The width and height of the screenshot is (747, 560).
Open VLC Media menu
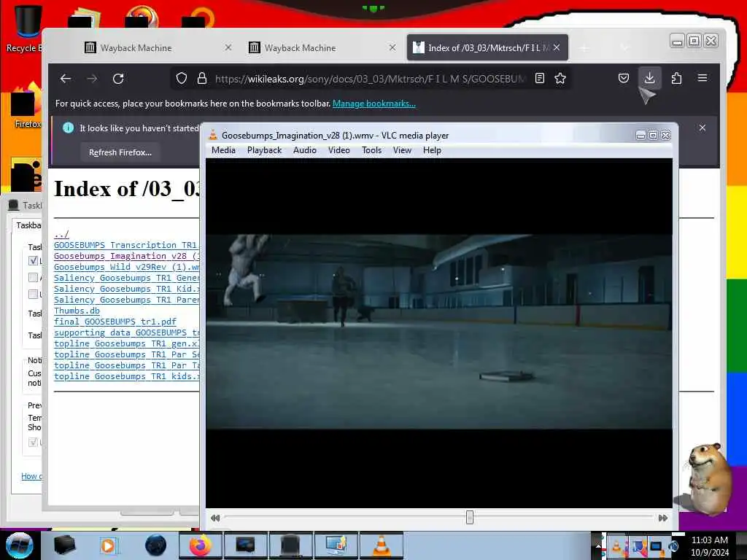pos(223,150)
